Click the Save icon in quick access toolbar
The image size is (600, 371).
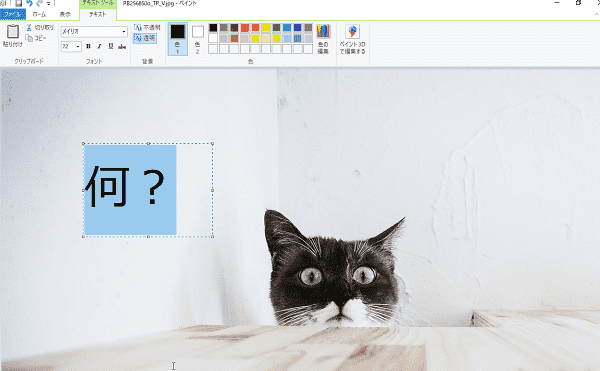(19, 3)
